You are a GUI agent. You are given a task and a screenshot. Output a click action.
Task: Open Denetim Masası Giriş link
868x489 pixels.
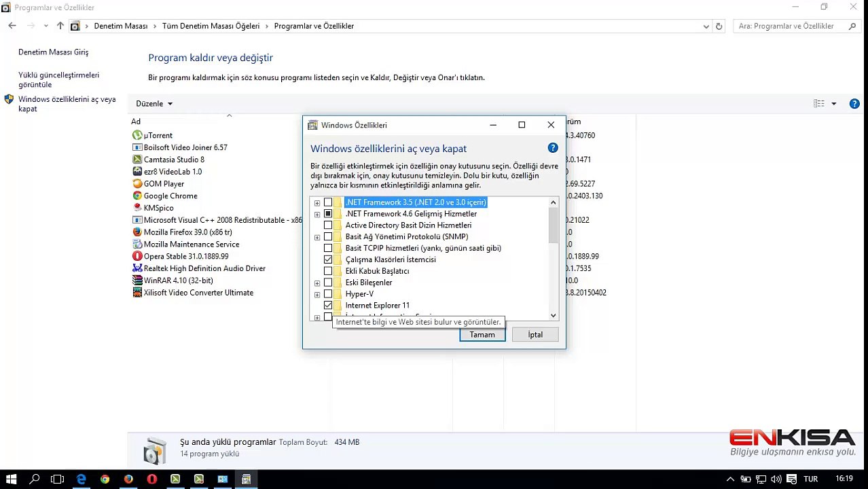click(53, 52)
